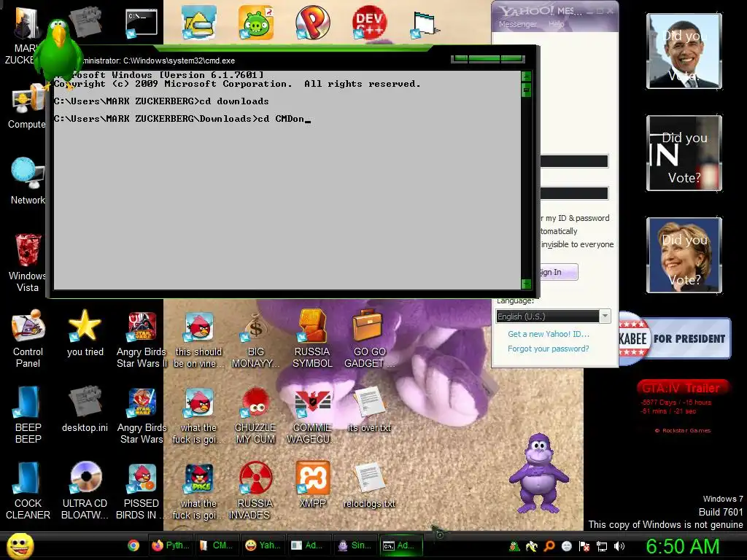The image size is (747, 560).
Task: Launch the Angry Birds Star Wars shortcut
Action: [142, 415]
